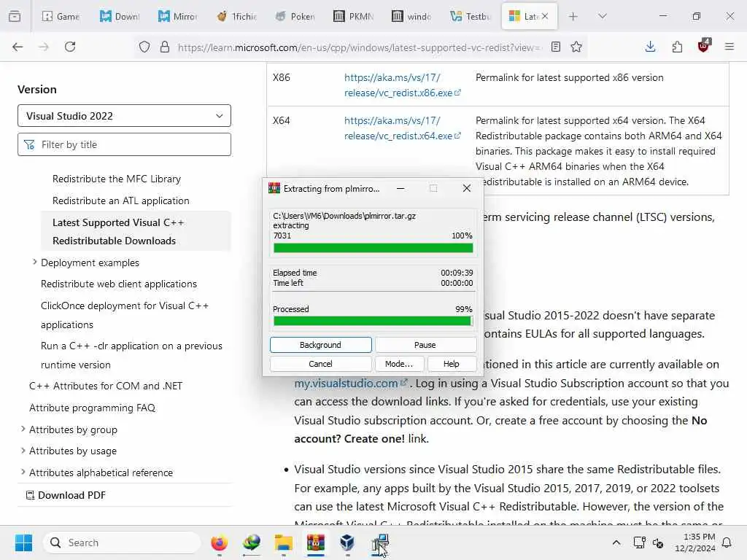Open Redistribute an ATL application article
The height and width of the screenshot is (560, 747).
pyautogui.click(x=121, y=201)
